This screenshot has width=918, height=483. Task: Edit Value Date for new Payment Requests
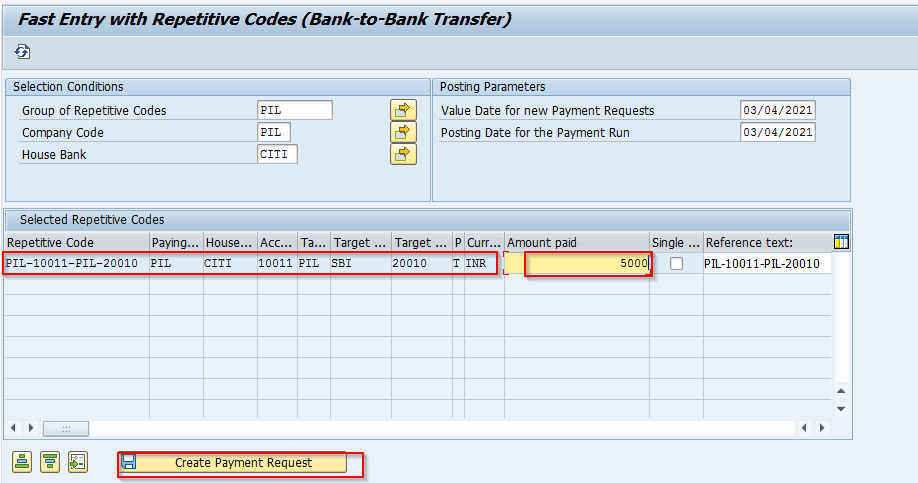(777, 110)
